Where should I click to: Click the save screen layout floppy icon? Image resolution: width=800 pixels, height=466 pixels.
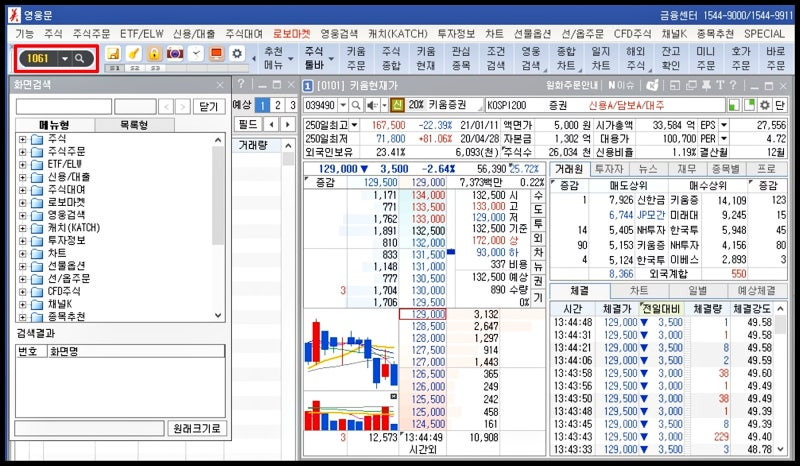pyautogui.click(x=113, y=54)
